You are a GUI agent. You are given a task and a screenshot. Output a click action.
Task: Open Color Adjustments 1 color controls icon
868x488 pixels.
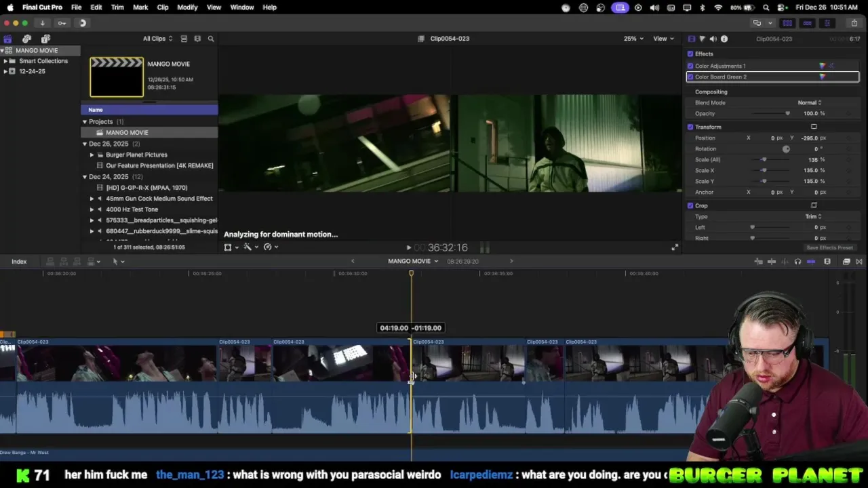pos(823,66)
